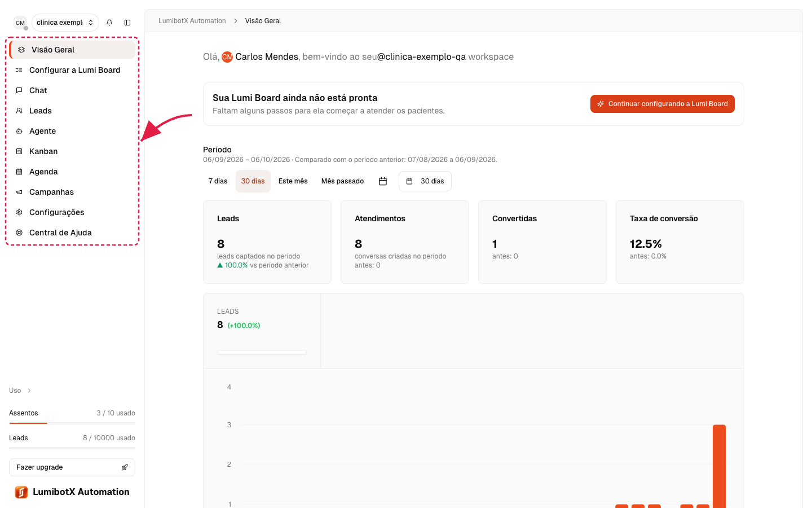This screenshot has height=508, width=812.
Task: Click the Agenda calendar icon
Action: [19, 172]
